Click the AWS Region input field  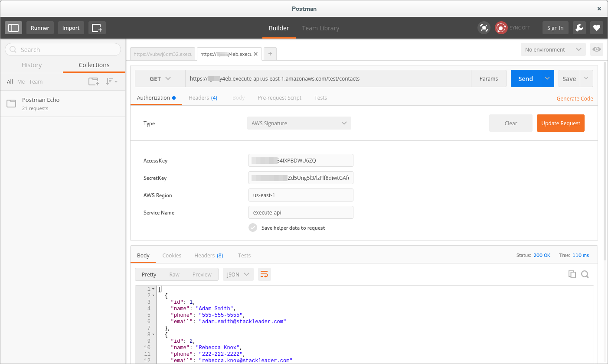pyautogui.click(x=301, y=195)
